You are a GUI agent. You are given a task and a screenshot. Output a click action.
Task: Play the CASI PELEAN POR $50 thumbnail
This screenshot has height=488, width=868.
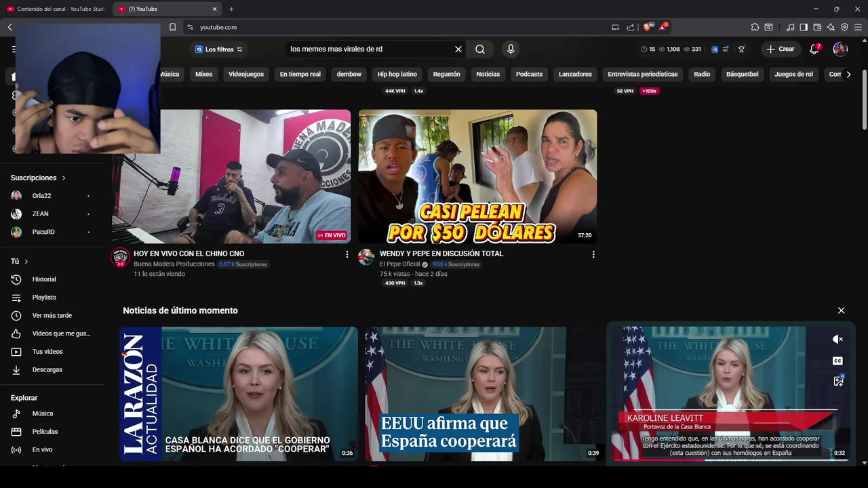[478, 176]
